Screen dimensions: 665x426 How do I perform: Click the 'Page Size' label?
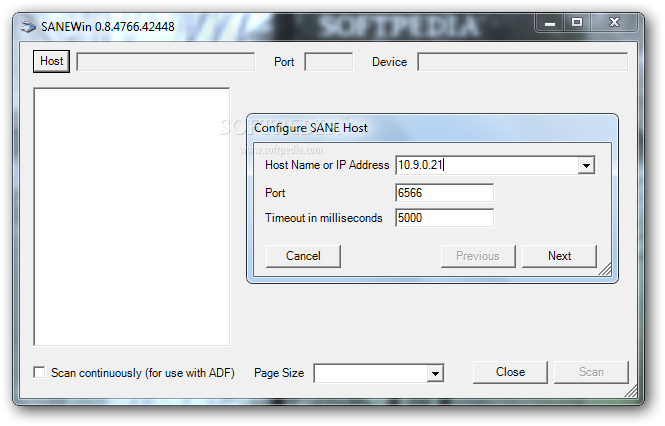tap(279, 373)
